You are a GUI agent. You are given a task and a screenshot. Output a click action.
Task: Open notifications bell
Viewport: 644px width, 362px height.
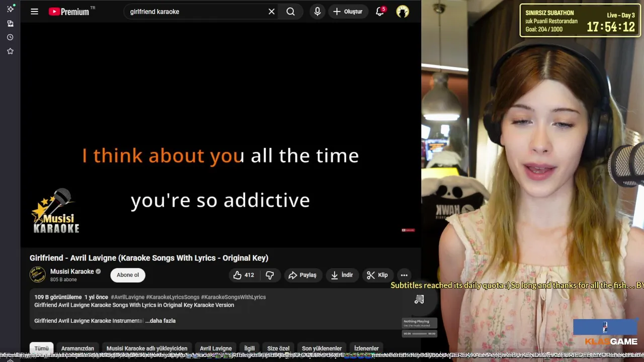pyautogui.click(x=380, y=12)
